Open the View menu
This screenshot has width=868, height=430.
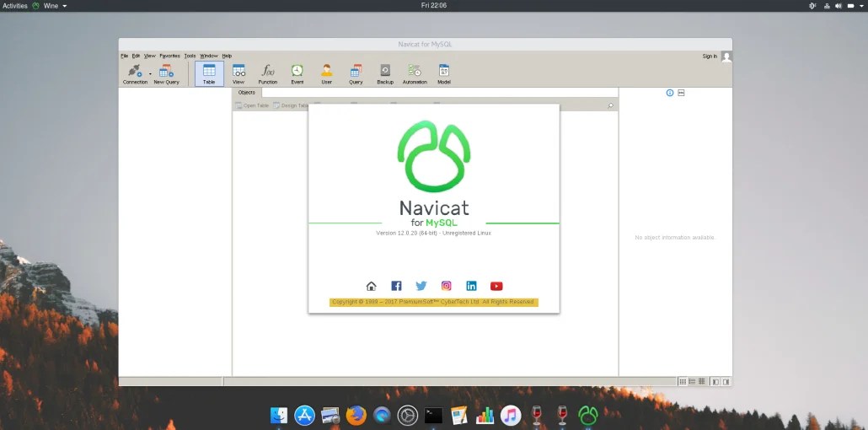pos(150,56)
